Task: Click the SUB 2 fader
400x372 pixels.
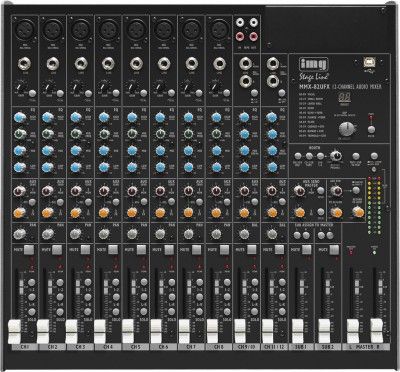Action: [x=324, y=331]
